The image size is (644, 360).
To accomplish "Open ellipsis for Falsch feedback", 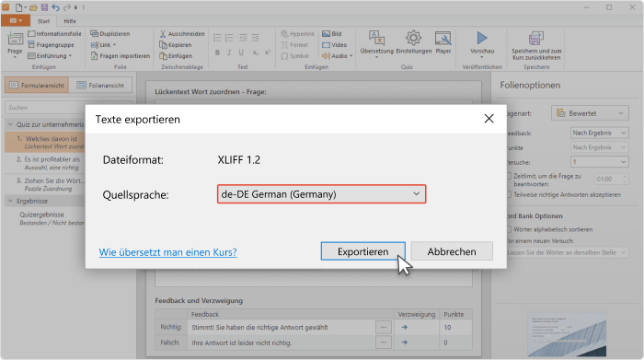I will click(x=384, y=342).
